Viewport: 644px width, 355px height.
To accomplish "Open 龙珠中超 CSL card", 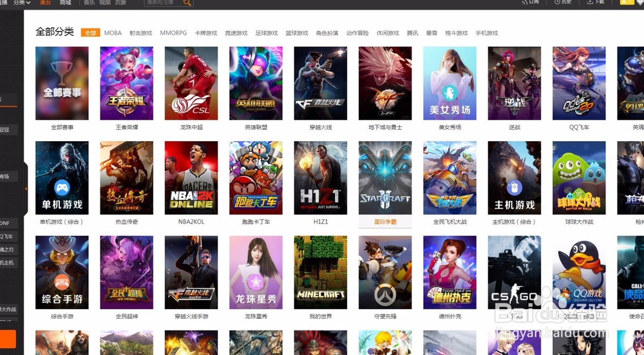I will point(191,83).
